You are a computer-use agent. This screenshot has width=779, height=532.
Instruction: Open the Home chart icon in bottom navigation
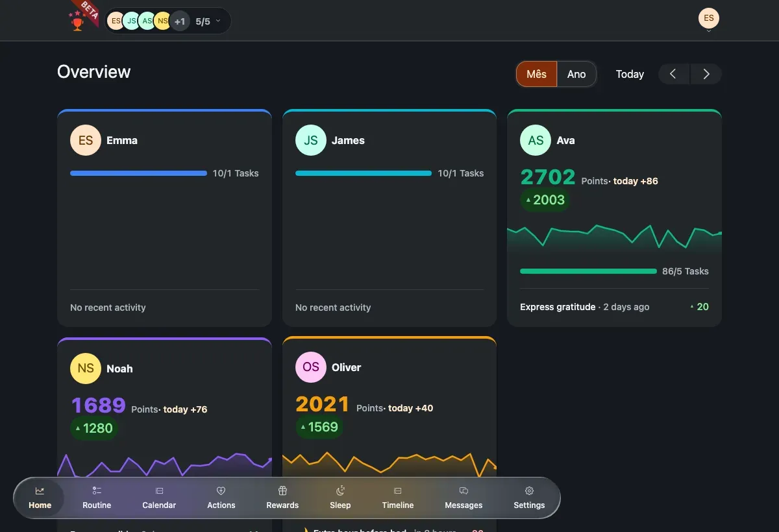click(40, 491)
